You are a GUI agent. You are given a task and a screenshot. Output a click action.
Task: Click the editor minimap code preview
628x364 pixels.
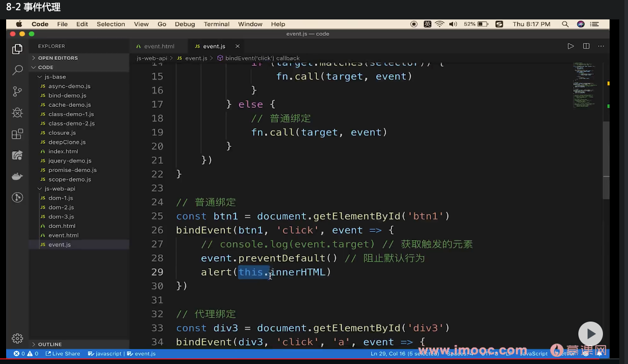point(584,85)
